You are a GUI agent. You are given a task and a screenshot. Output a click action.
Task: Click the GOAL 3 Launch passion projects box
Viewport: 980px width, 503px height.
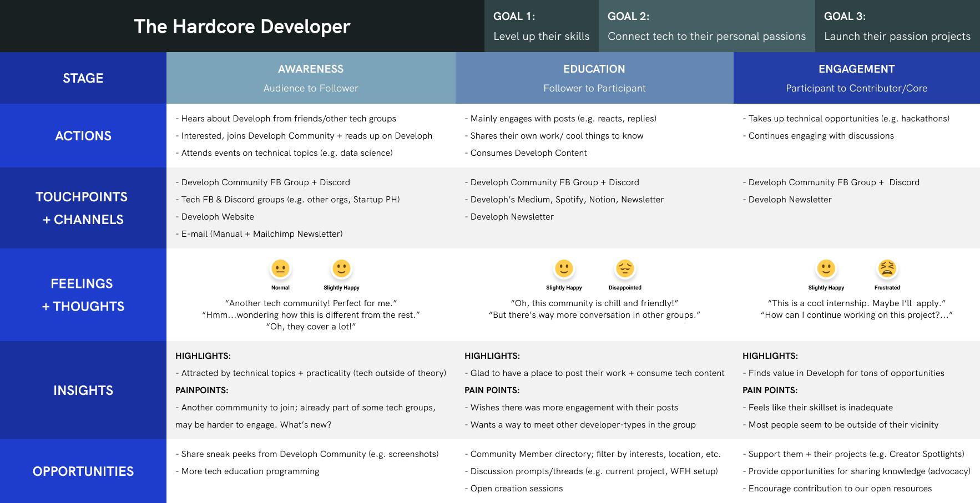click(x=897, y=26)
